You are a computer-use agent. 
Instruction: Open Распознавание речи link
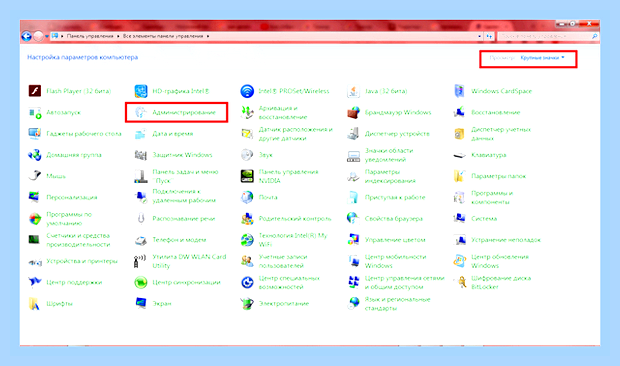click(184, 219)
